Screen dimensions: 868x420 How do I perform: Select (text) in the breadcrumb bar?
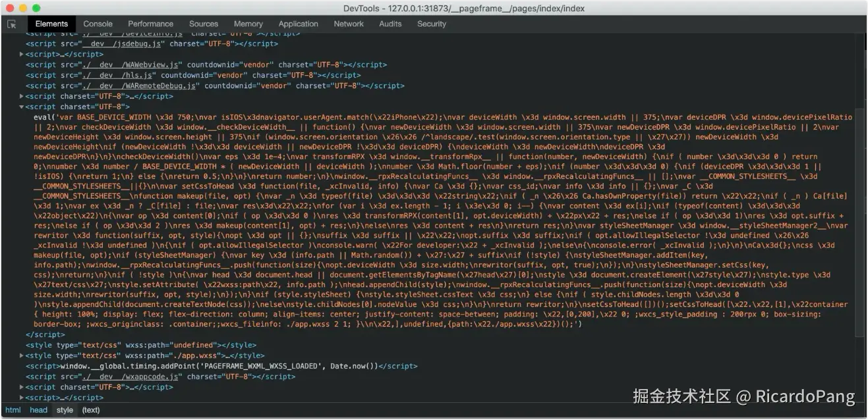[91, 410]
